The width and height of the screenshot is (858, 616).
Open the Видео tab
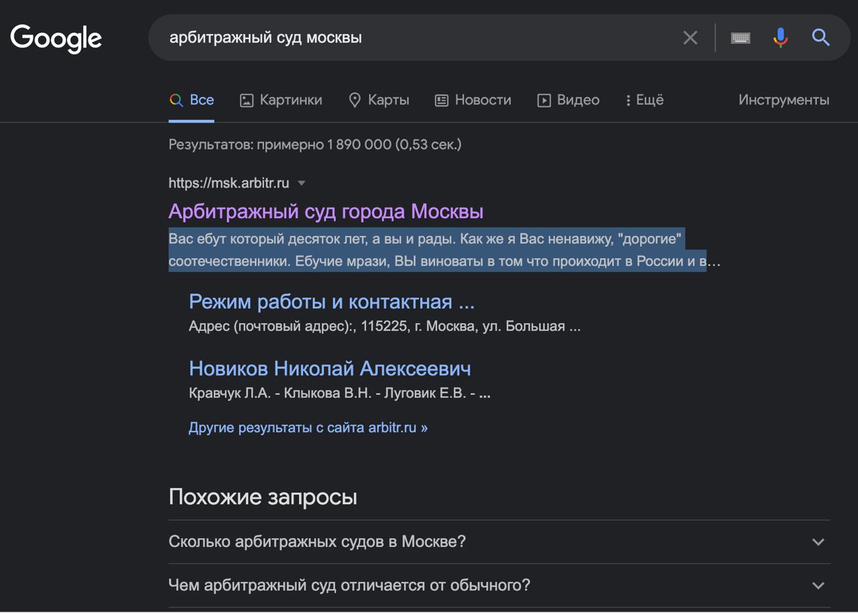[x=568, y=101]
